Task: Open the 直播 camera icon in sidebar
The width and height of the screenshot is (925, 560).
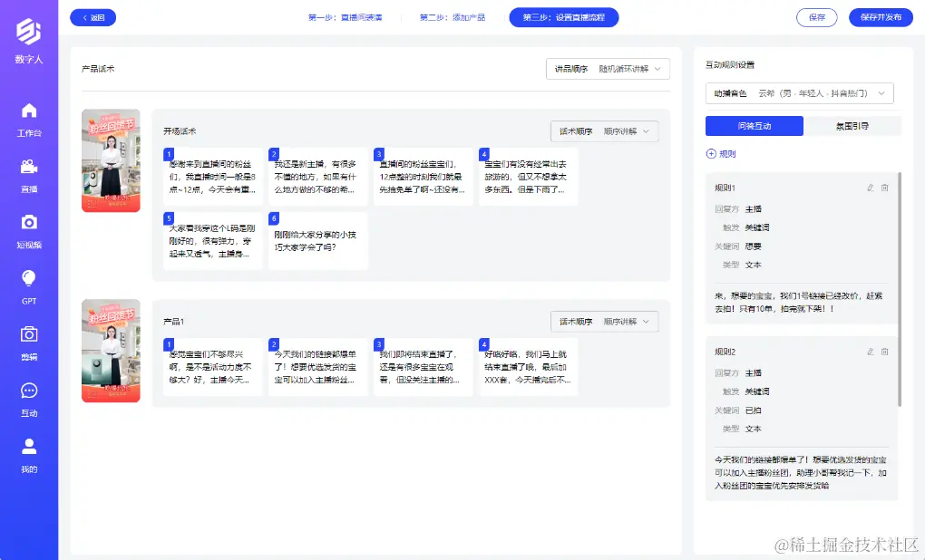Action: tap(29, 167)
